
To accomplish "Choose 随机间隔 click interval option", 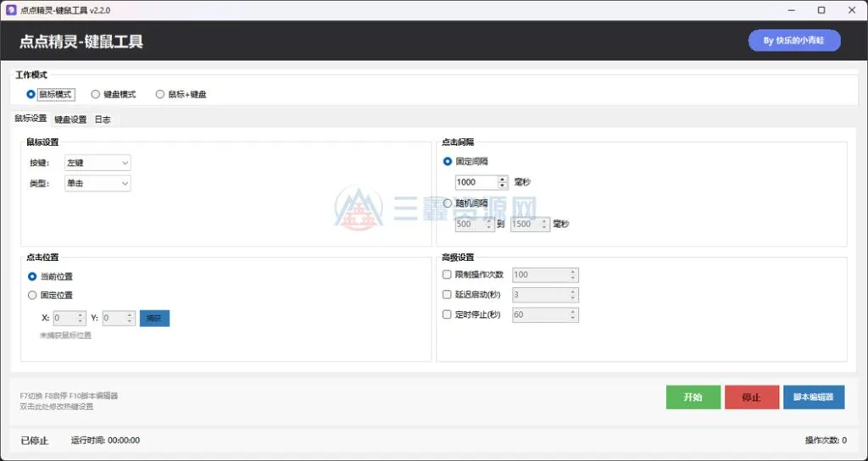I will tap(448, 203).
